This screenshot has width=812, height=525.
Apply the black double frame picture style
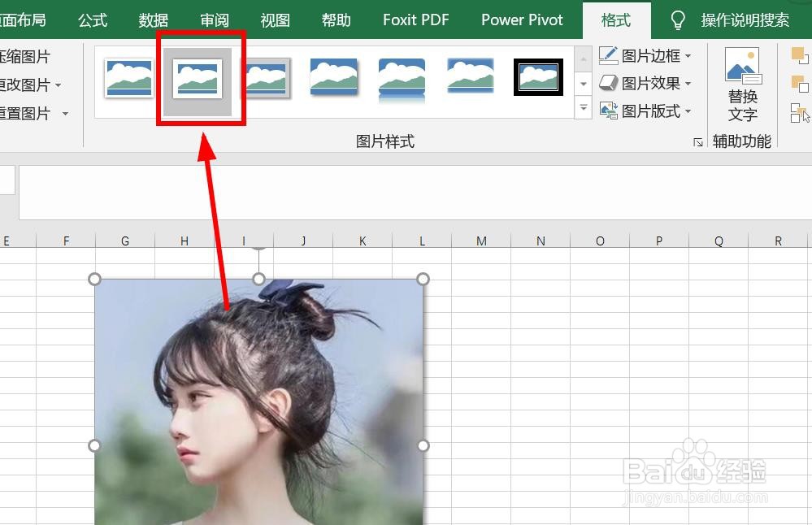coord(539,77)
